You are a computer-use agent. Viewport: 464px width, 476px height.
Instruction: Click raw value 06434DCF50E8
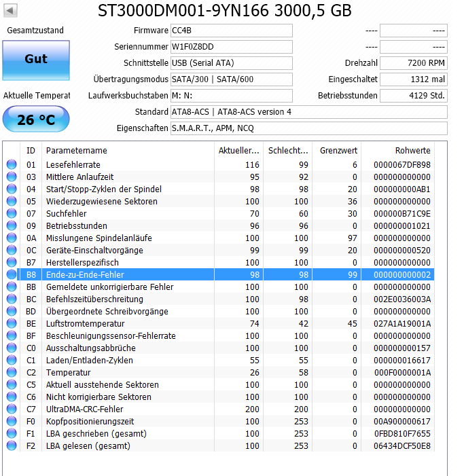pyautogui.click(x=402, y=446)
